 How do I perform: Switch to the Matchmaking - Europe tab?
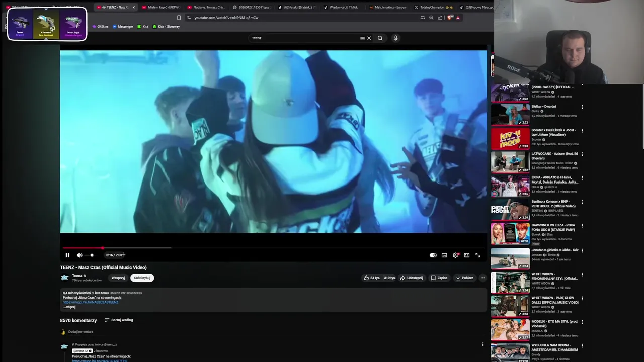(387, 7)
